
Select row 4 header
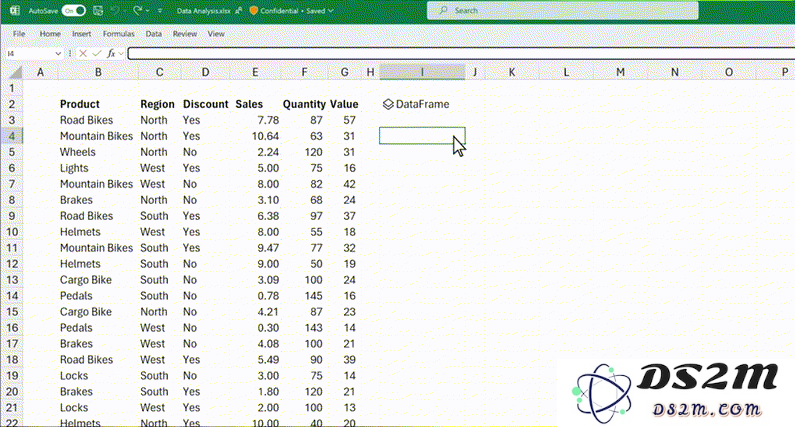[12, 136]
